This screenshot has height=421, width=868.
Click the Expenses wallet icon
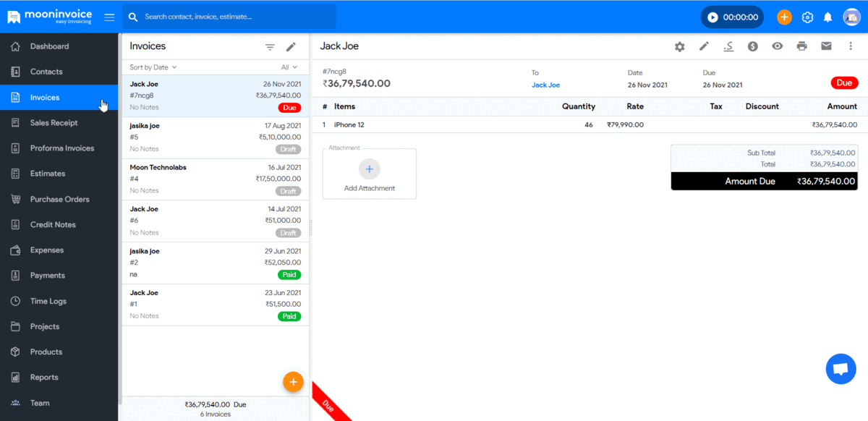[x=16, y=250]
